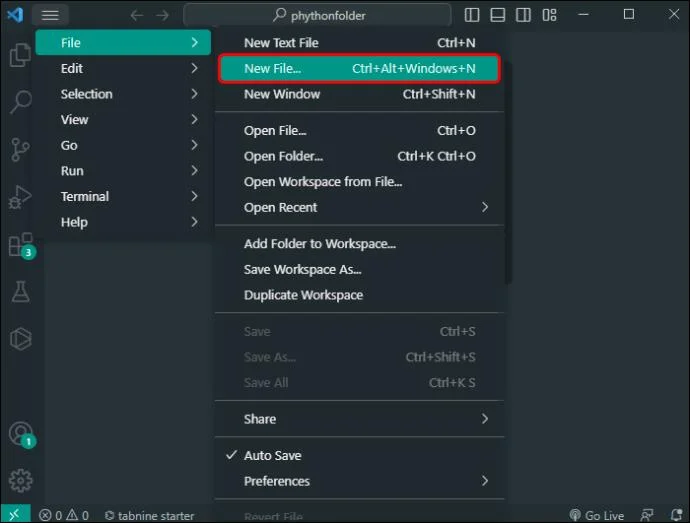Open the Explorer view in activity bar
Viewport: 690px width, 523px height.
(x=20, y=55)
